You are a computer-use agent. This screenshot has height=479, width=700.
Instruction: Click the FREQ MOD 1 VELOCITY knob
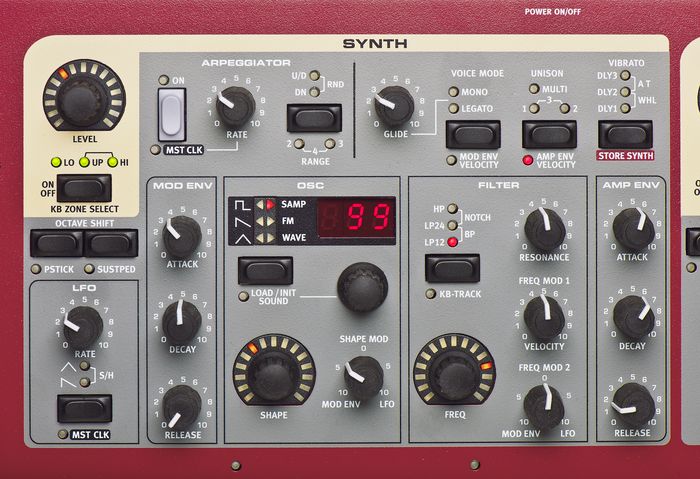[544, 317]
